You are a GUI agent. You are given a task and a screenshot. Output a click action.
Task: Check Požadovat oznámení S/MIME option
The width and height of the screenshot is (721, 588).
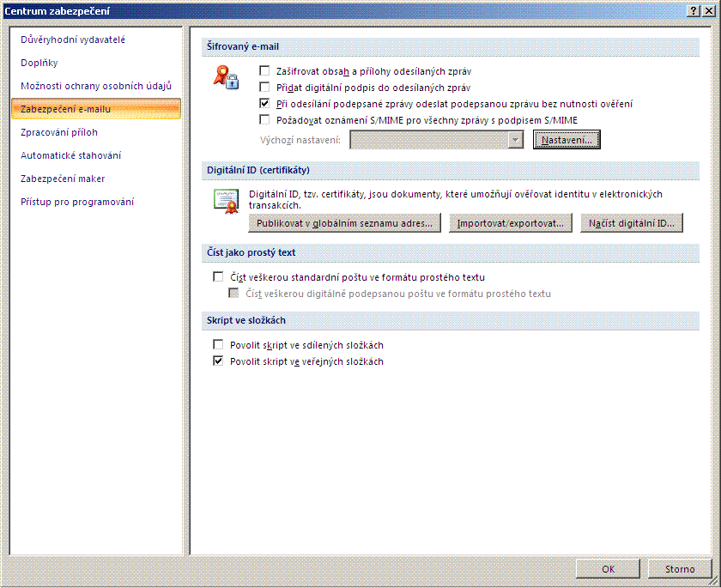pos(265,120)
